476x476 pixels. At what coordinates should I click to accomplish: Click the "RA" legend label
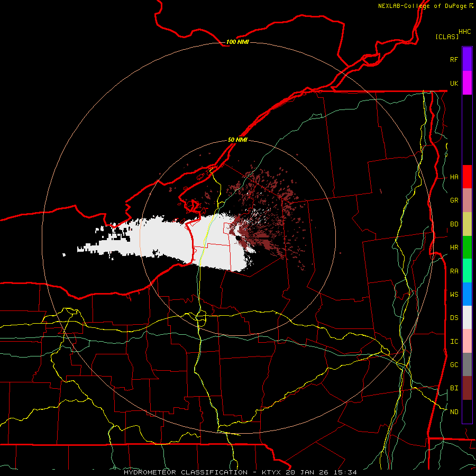pos(454,271)
